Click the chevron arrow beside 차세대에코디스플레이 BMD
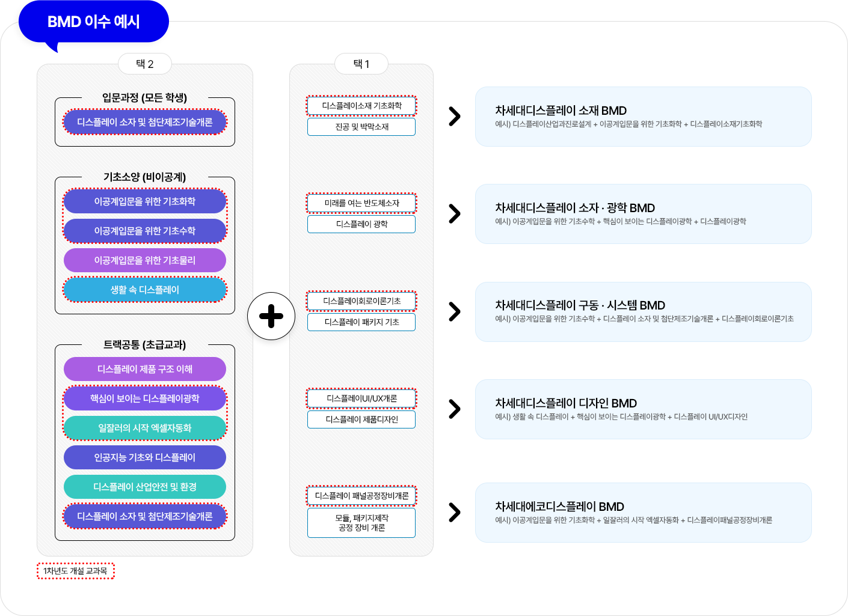This screenshot has height=616, width=848. tap(455, 513)
